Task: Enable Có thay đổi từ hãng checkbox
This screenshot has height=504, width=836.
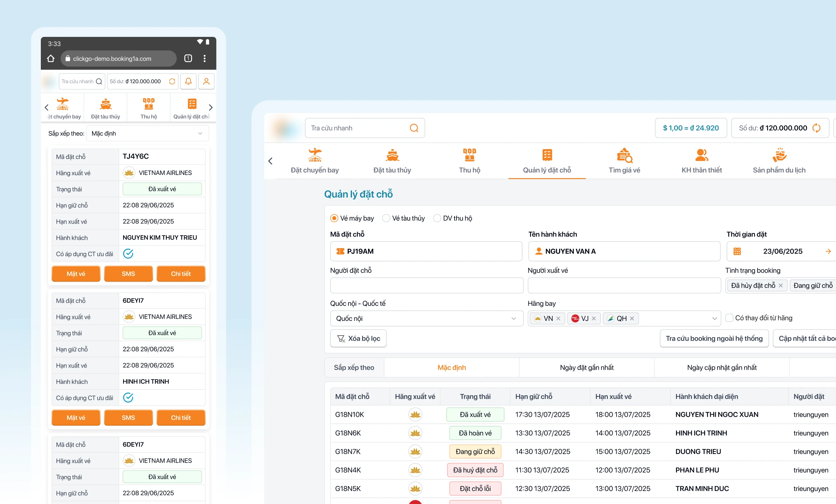Action: pos(729,318)
